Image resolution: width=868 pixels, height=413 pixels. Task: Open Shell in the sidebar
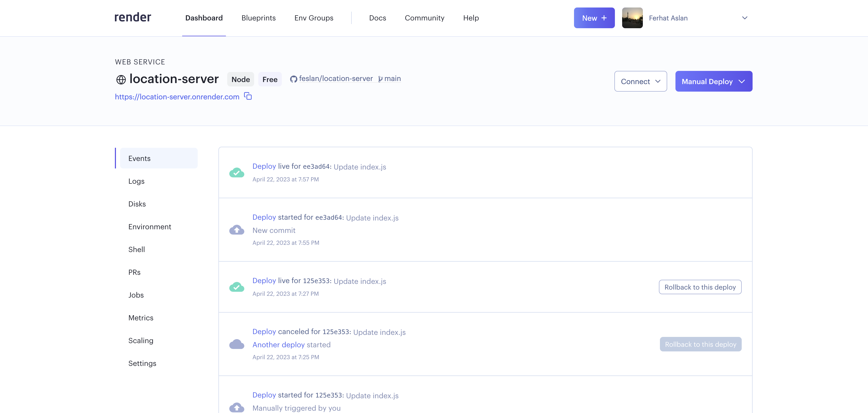point(136,249)
